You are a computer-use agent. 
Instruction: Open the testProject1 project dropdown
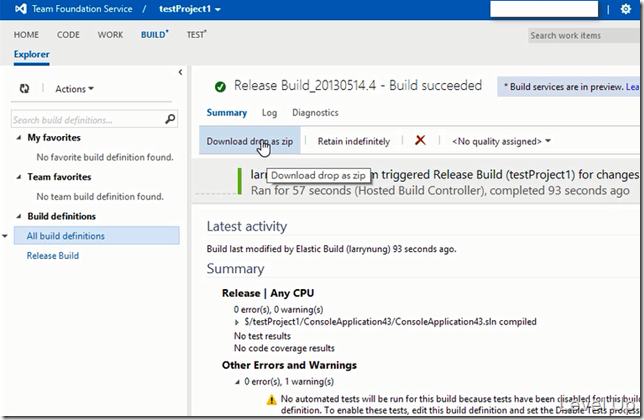tap(190, 9)
